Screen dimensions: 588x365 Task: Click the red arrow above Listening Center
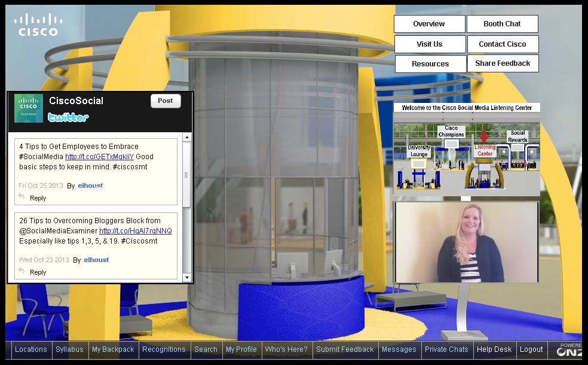484,136
